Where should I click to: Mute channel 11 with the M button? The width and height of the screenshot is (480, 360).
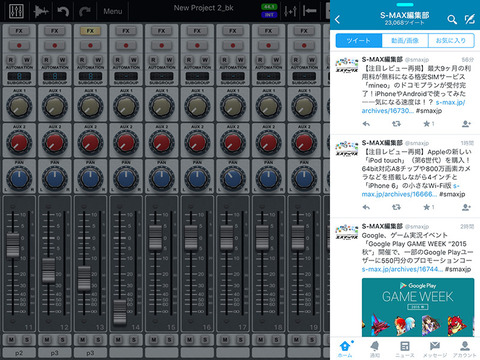coord(11,340)
